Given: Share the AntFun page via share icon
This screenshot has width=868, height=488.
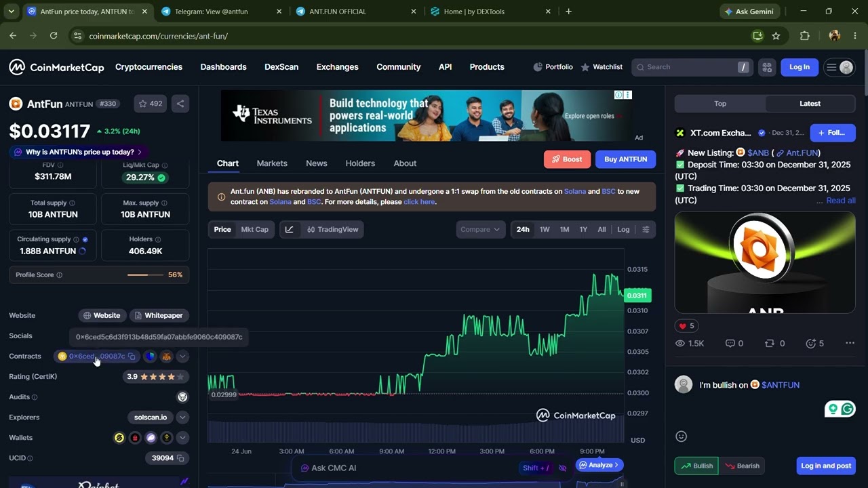Looking at the screenshot, I should pyautogui.click(x=180, y=104).
